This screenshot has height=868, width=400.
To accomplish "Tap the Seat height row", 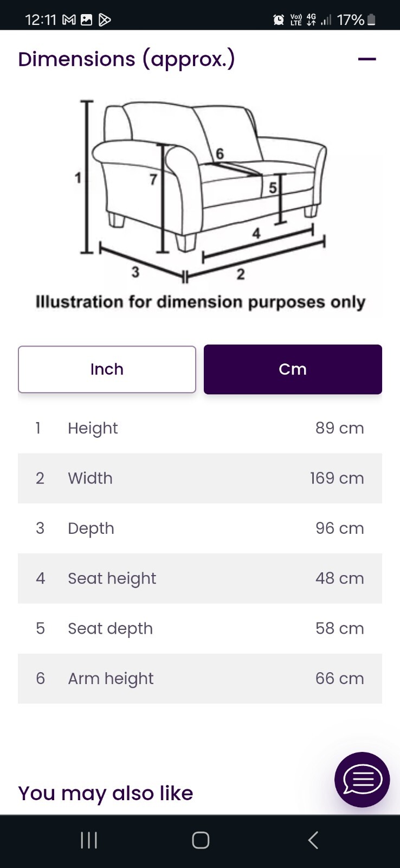I will point(200,578).
